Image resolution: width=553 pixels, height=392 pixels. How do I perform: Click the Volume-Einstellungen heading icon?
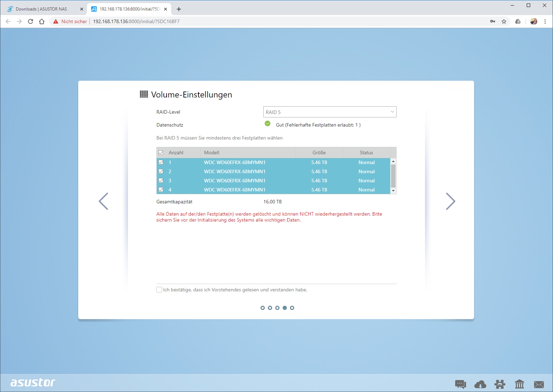(x=144, y=94)
